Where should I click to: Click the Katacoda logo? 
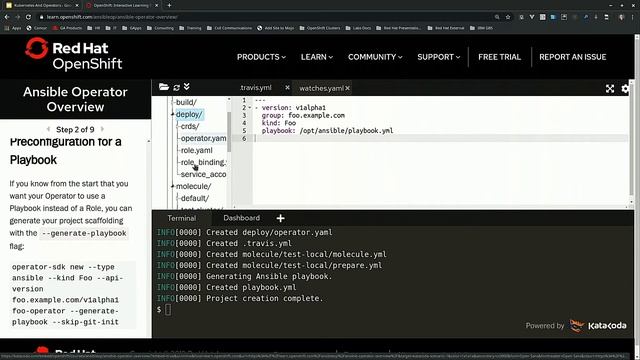coord(598,326)
